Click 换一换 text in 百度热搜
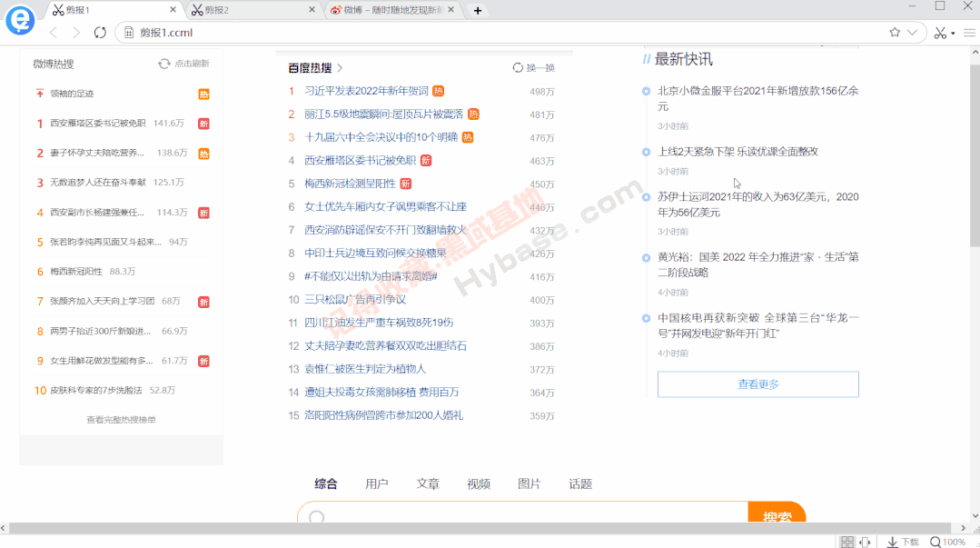The height and width of the screenshot is (548, 980). pyautogui.click(x=540, y=67)
